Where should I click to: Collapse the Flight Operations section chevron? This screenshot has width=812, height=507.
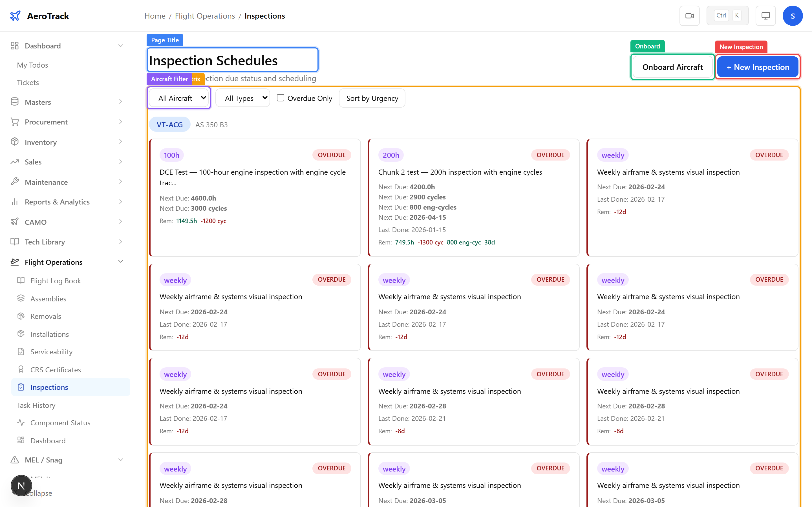tap(120, 262)
